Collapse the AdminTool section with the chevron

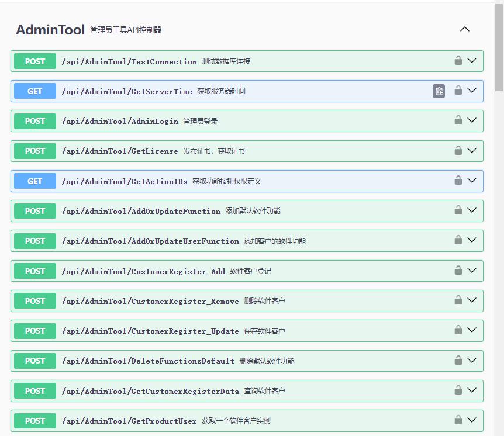tap(465, 29)
